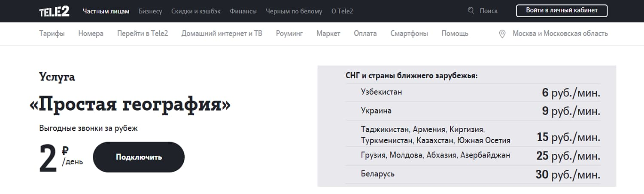Open Скидки и кэшбэк page

pos(196,11)
